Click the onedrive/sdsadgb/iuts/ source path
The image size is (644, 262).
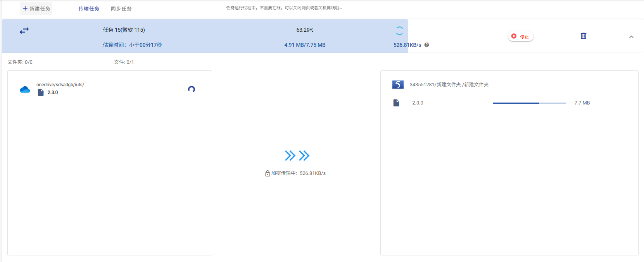(x=60, y=85)
